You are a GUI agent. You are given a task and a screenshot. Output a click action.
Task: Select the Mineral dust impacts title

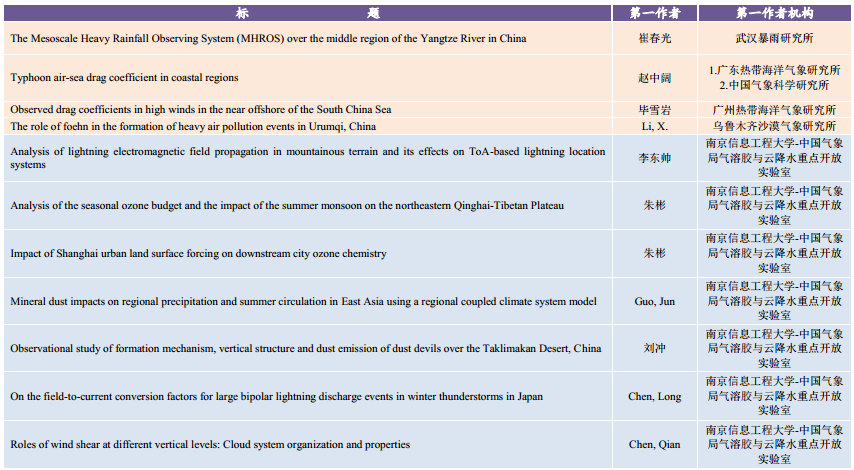(303, 301)
